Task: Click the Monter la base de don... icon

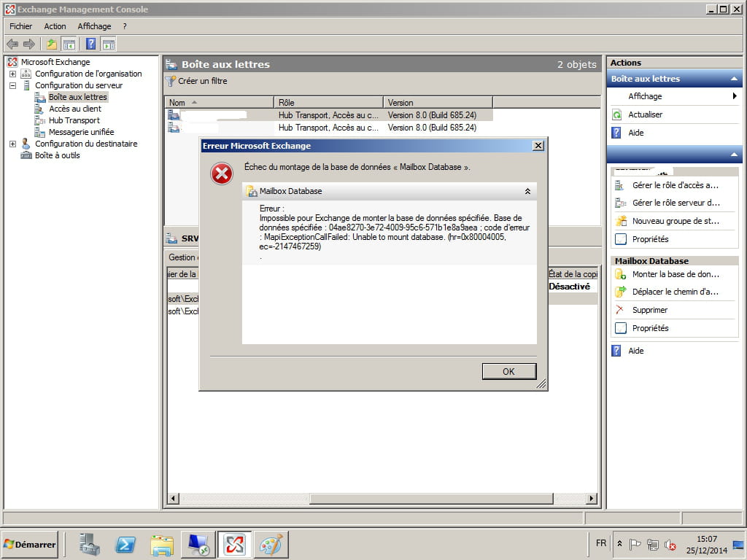Action: click(x=620, y=274)
